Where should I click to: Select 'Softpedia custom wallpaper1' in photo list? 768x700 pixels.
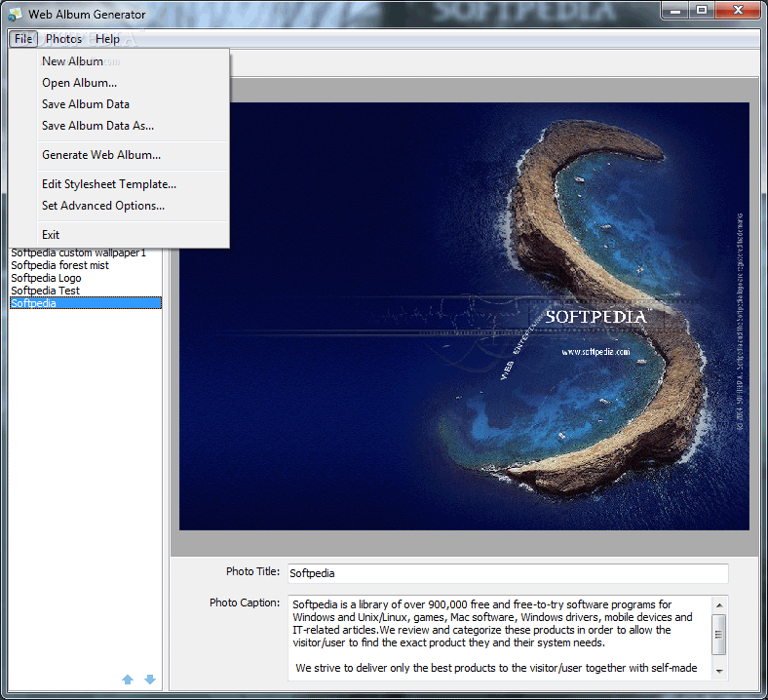(x=86, y=253)
